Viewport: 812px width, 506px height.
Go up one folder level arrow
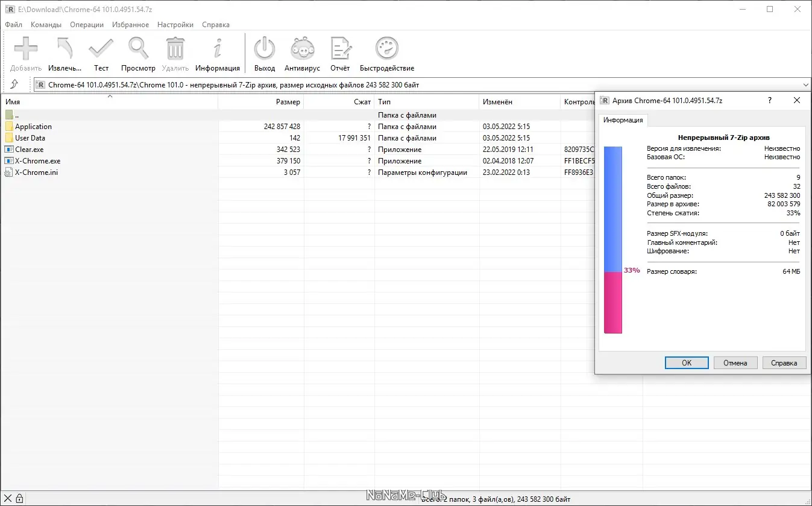click(14, 84)
